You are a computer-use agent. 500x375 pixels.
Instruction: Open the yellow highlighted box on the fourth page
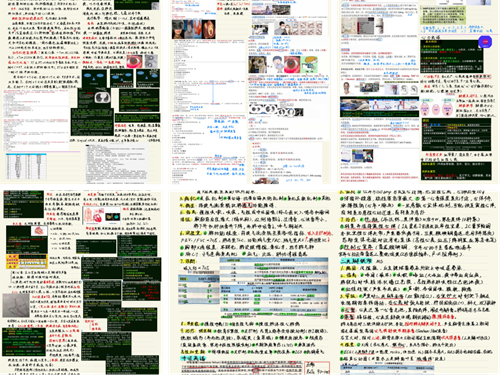pyautogui.click(x=27, y=261)
